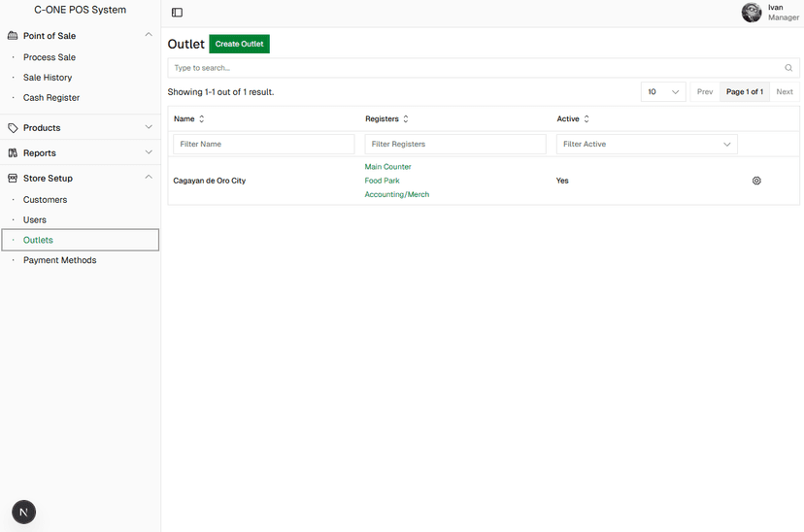This screenshot has height=532, width=804.
Task: Focus the Type to search field
Action: [x=484, y=68]
